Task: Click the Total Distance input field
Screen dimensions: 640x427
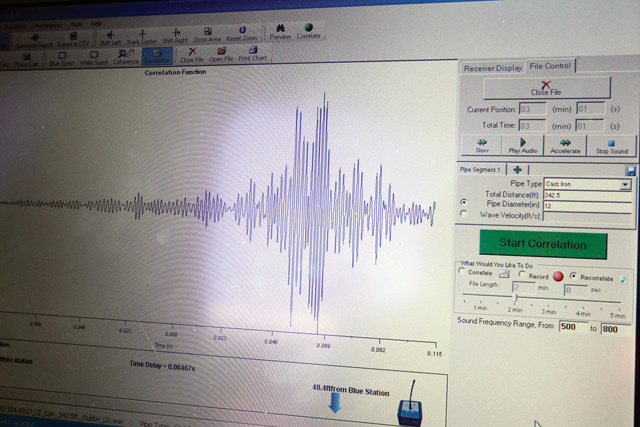Action: 587,195
